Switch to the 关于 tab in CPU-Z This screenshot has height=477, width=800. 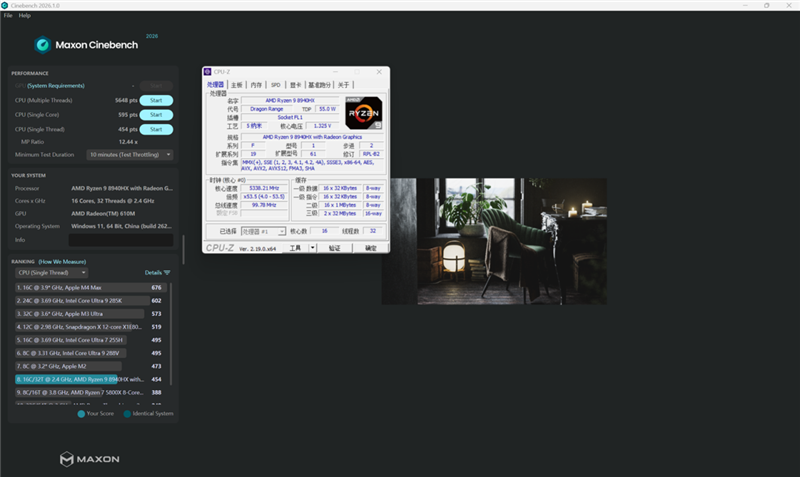(343, 85)
